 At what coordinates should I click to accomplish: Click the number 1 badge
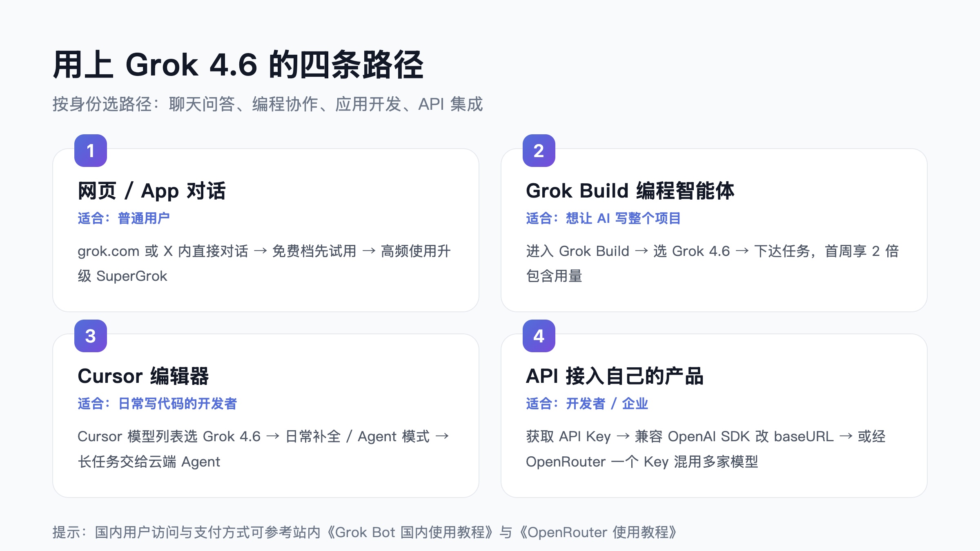point(91,151)
